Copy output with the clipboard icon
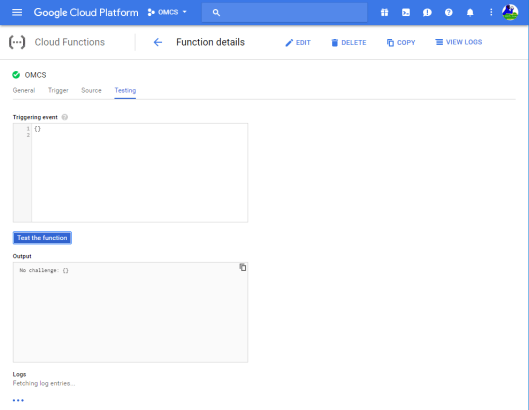Viewport: 529px width, 410px height. pyautogui.click(x=243, y=267)
